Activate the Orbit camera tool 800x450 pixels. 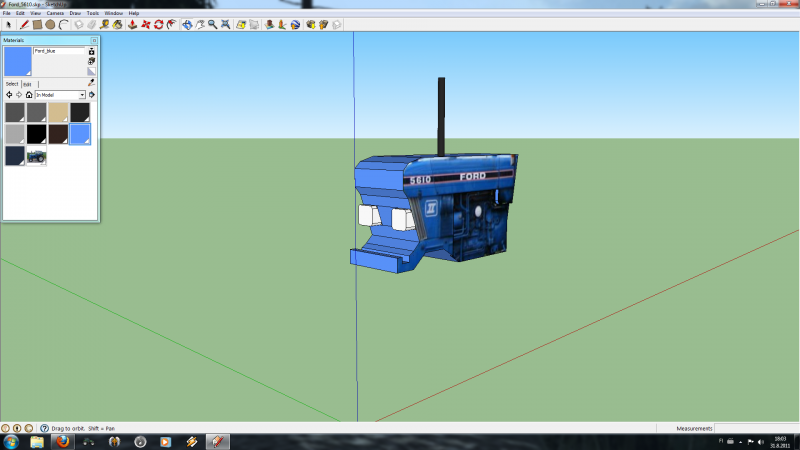pyautogui.click(x=187, y=24)
